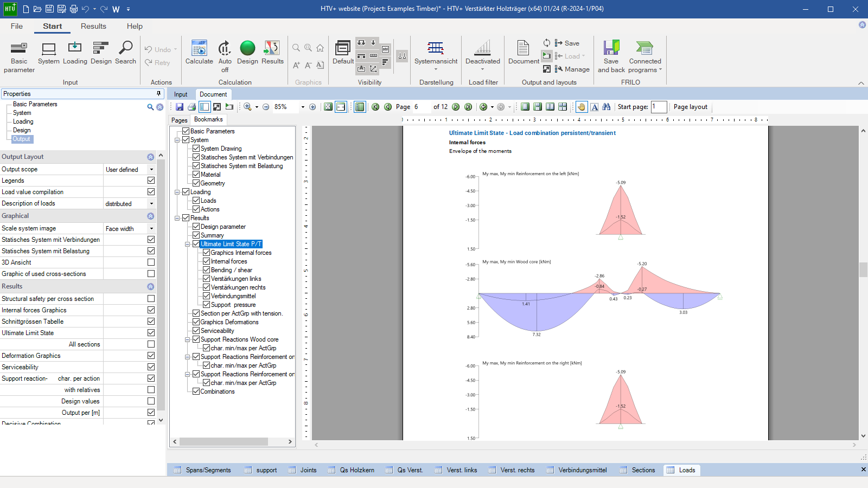Start the green Design calculation

247,53
